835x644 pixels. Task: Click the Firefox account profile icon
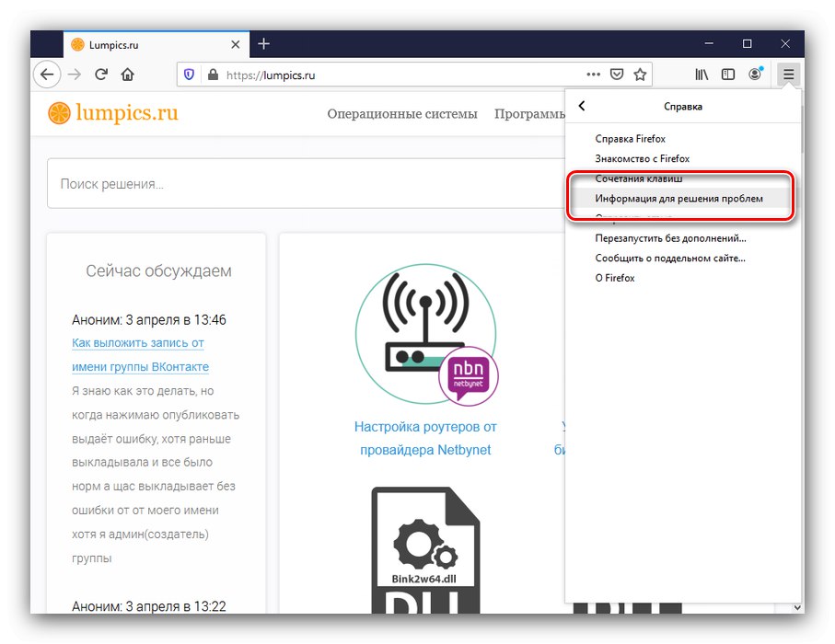coord(755,75)
